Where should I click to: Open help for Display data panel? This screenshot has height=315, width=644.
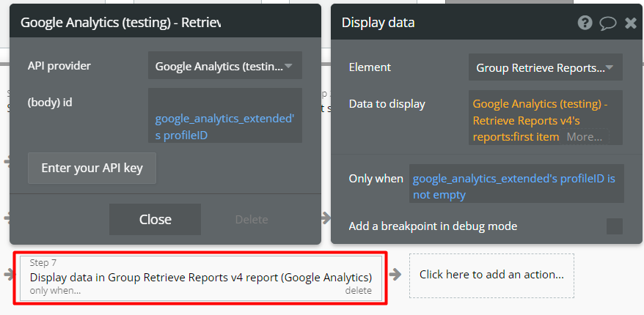point(585,23)
